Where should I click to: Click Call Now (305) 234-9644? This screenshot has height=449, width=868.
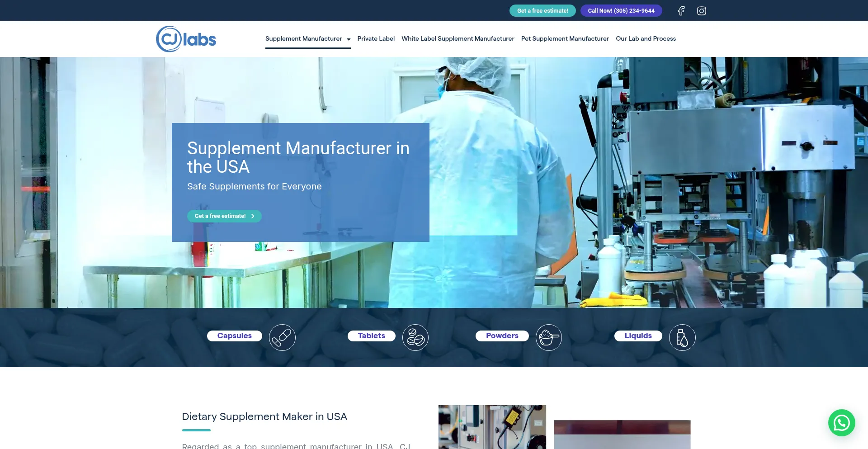pyautogui.click(x=621, y=10)
